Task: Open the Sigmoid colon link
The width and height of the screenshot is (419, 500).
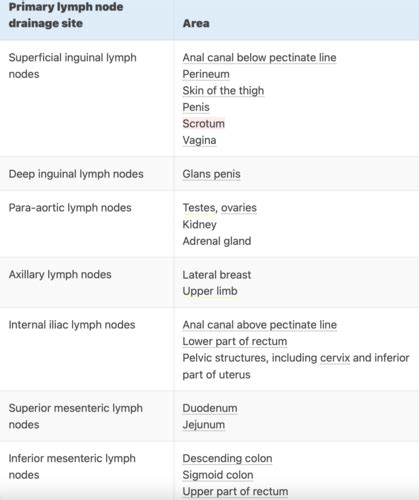Action: [x=218, y=475]
